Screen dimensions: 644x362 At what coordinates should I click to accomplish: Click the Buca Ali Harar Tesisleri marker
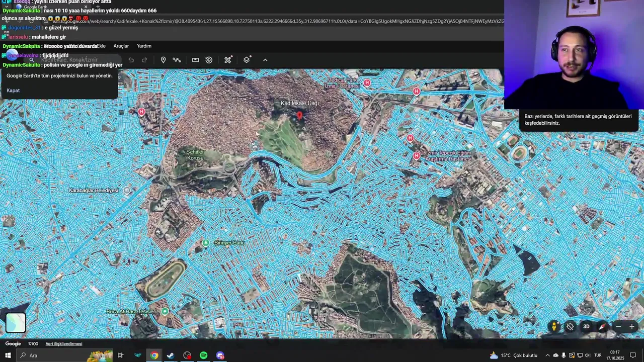[x=165, y=311]
